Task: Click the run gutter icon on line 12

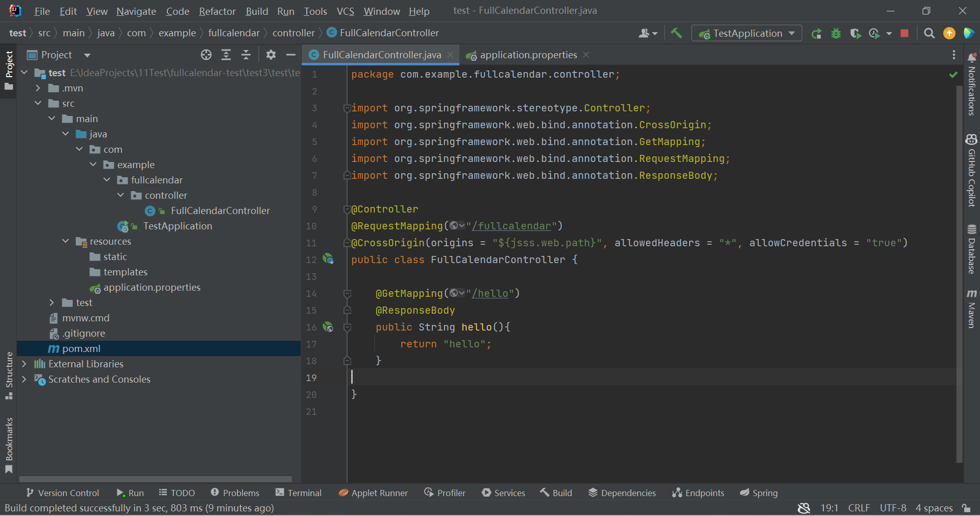Action: coord(328,260)
